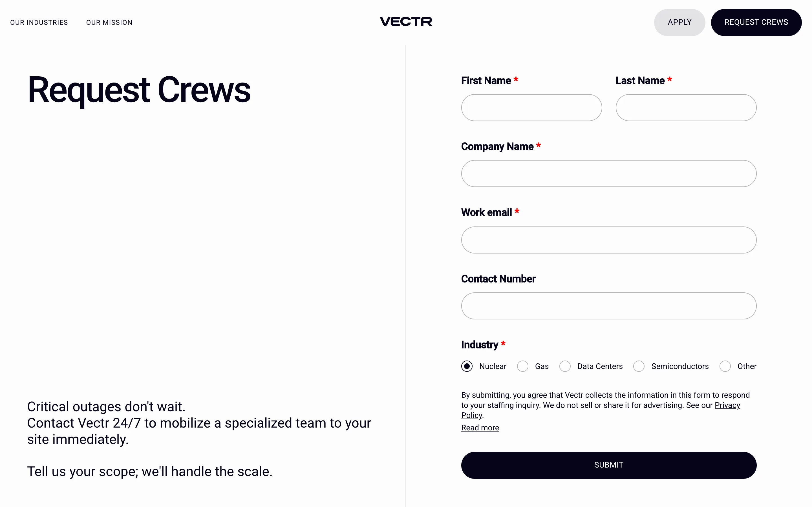Screen dimensions: 812x507
Task: Select the Contact Number input field
Action: point(609,306)
